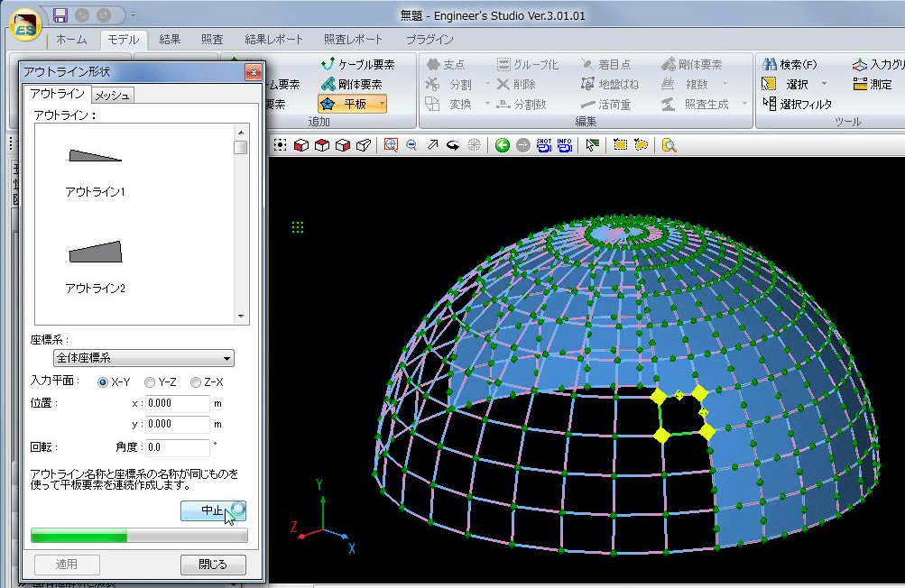Click the fit-all view icon
The image size is (905, 588).
tap(281, 145)
